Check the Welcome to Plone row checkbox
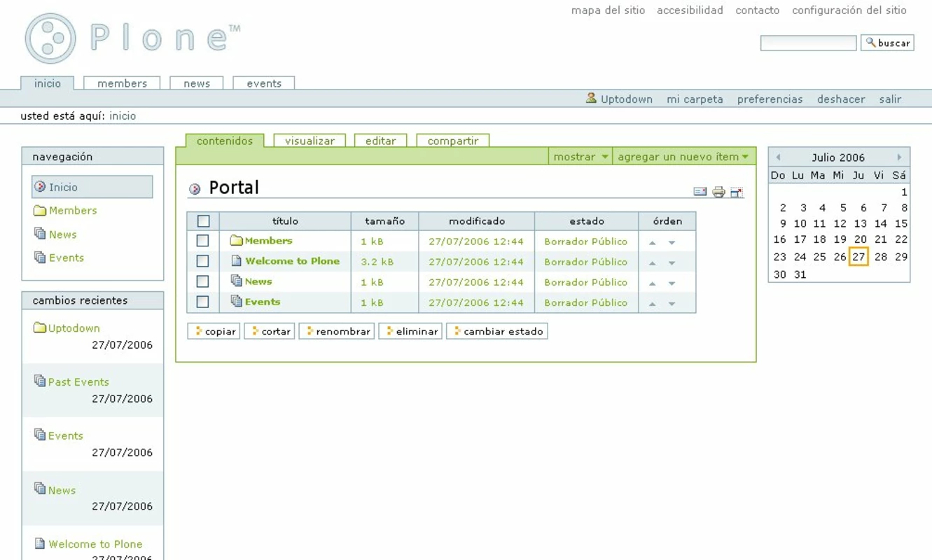The image size is (932, 560). (203, 261)
